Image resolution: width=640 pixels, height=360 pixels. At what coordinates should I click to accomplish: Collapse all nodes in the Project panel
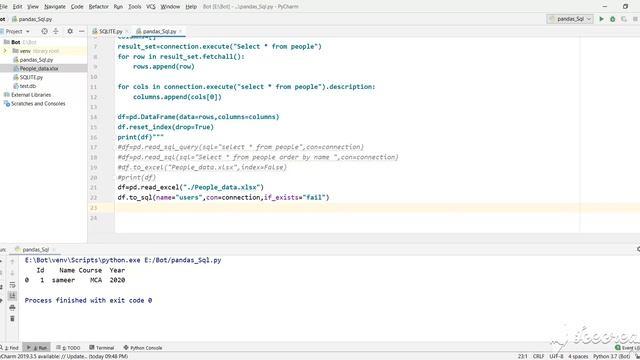pos(56,31)
